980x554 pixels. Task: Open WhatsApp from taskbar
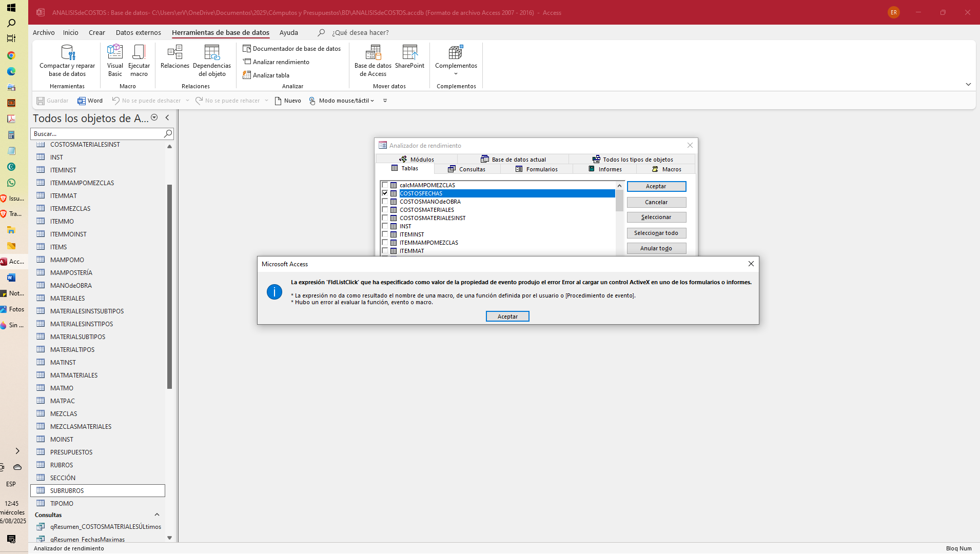(x=11, y=183)
